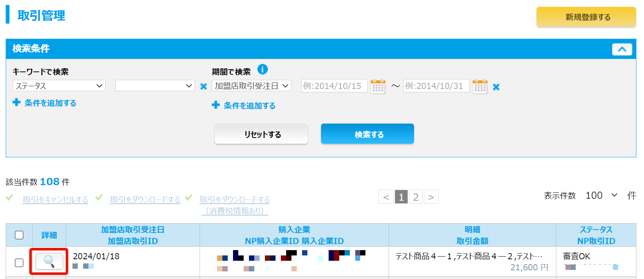The width and height of the screenshot is (644, 279).
Task: Open the end date calendar picker
Action: coord(480,86)
